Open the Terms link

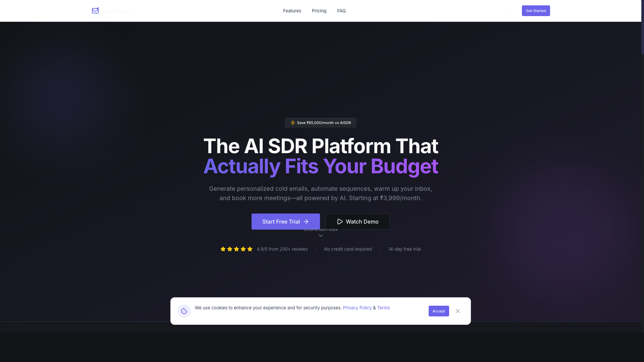pyautogui.click(x=383, y=308)
